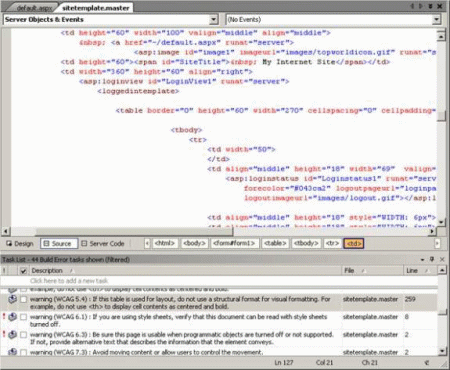Select the <table> tag navigator button

[x=275, y=243]
